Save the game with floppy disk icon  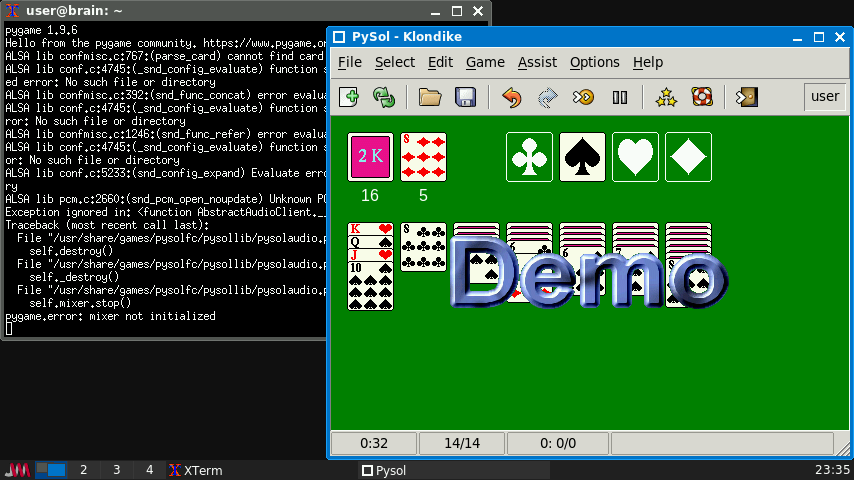(466, 98)
